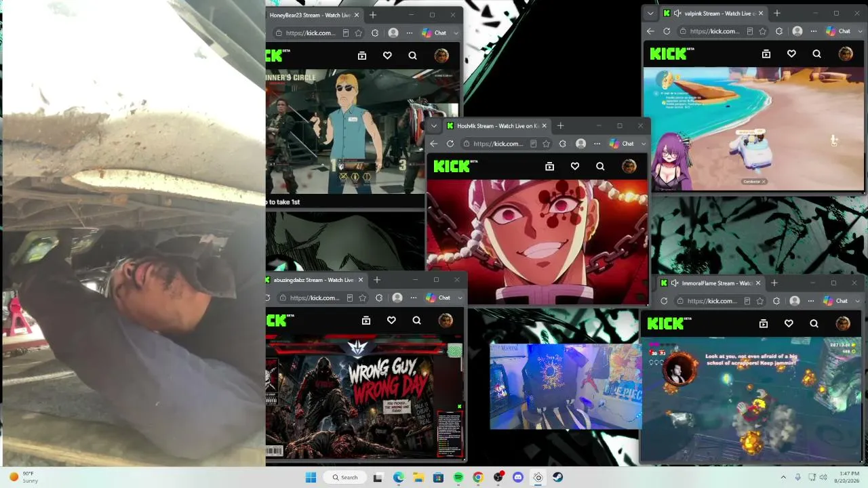Expand the Chat dropdown in HoneyBear23 window
The height and width of the screenshot is (488, 868).
point(456,33)
